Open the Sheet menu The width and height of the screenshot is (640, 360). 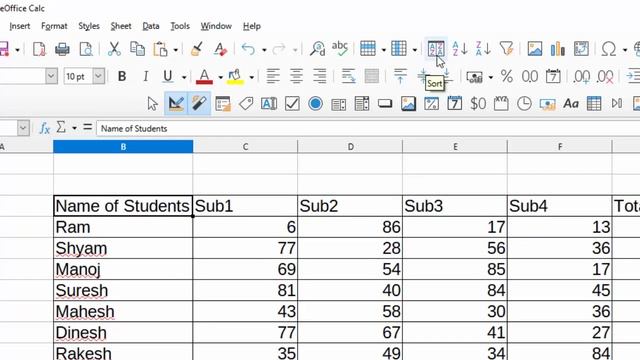click(x=121, y=26)
